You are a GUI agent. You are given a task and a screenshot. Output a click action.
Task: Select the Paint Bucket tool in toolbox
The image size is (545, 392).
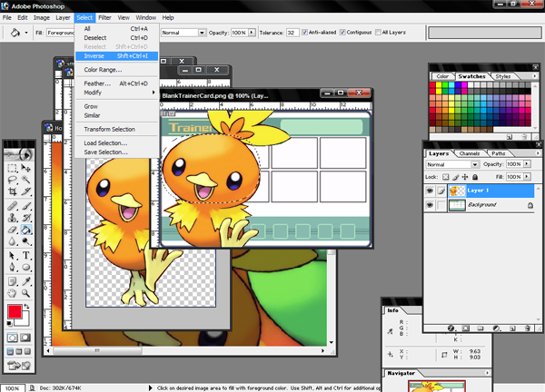click(x=25, y=230)
